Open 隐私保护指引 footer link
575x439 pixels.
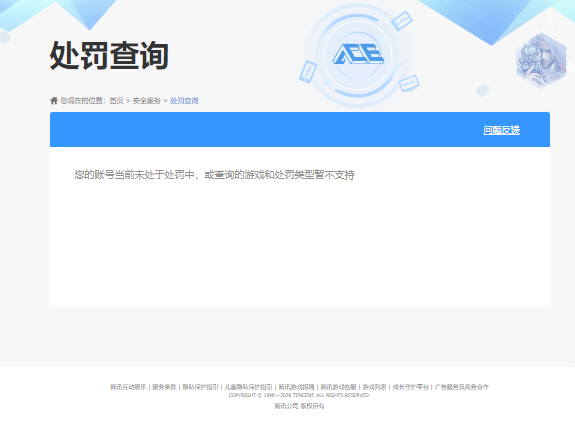point(200,387)
